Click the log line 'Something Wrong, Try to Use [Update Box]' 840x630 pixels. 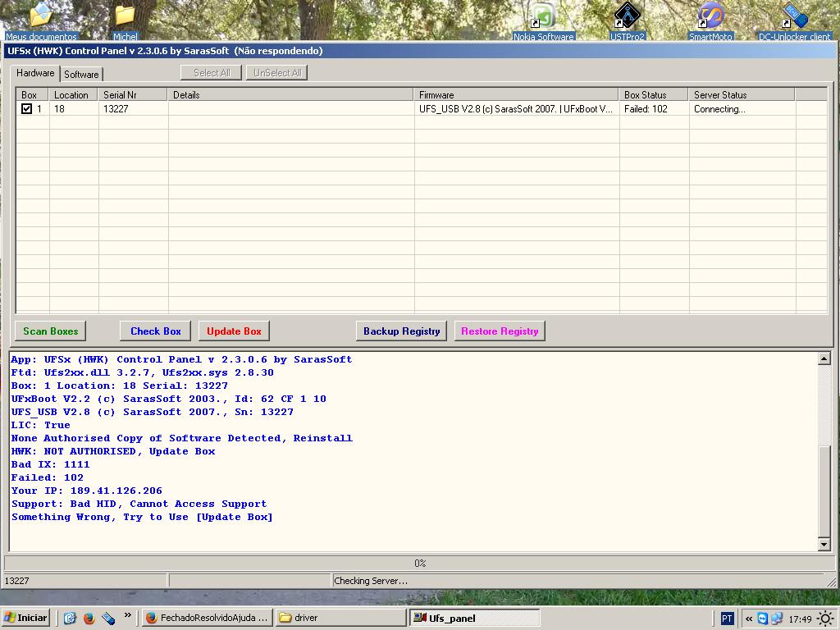[143, 517]
